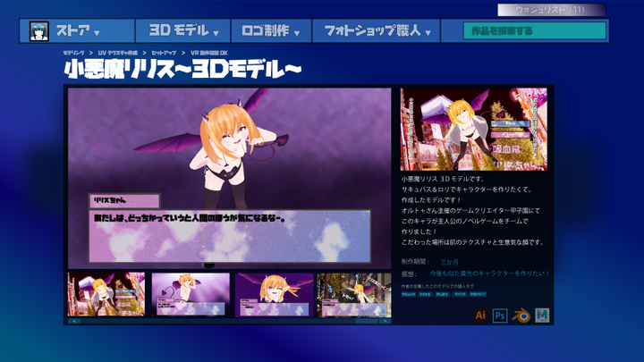Click the Adobe Illustrator Ai icon
Viewport: 644px width, 362px height.
point(480,316)
